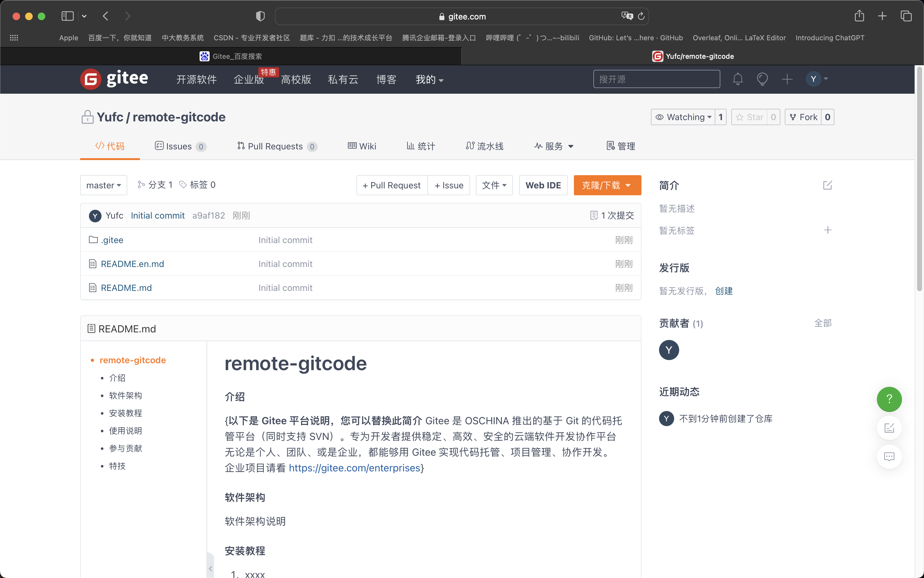924x578 pixels.
Task: Expand the 克隆/下载 dropdown
Action: 607,186
